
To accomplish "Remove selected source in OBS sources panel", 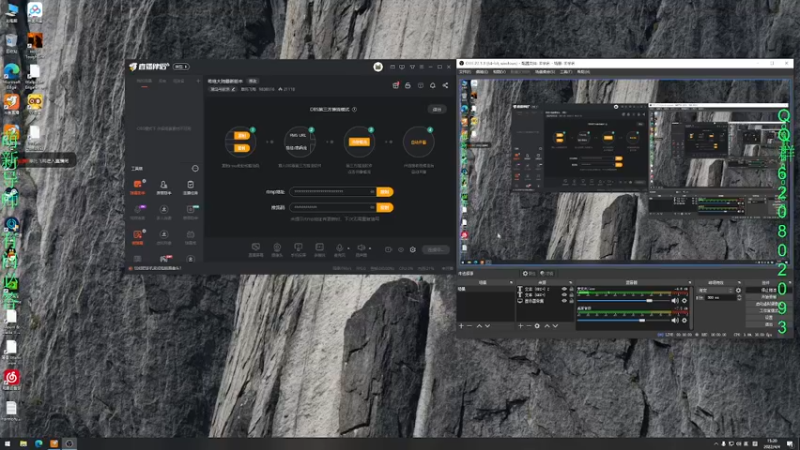I will (529, 326).
